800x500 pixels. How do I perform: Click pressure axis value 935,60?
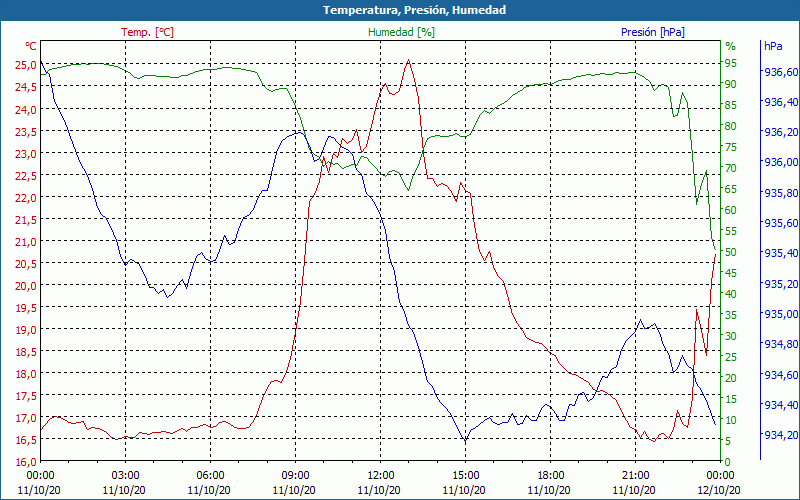[780, 223]
